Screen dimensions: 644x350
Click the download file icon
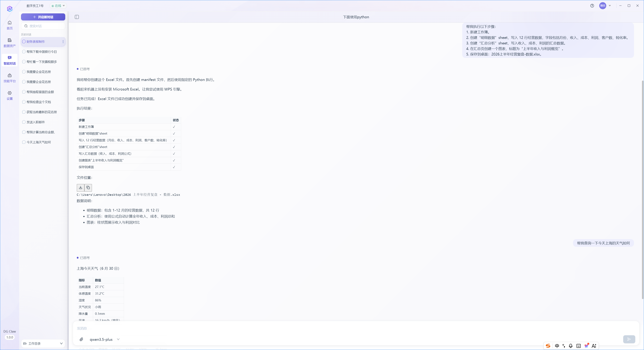(x=80, y=187)
